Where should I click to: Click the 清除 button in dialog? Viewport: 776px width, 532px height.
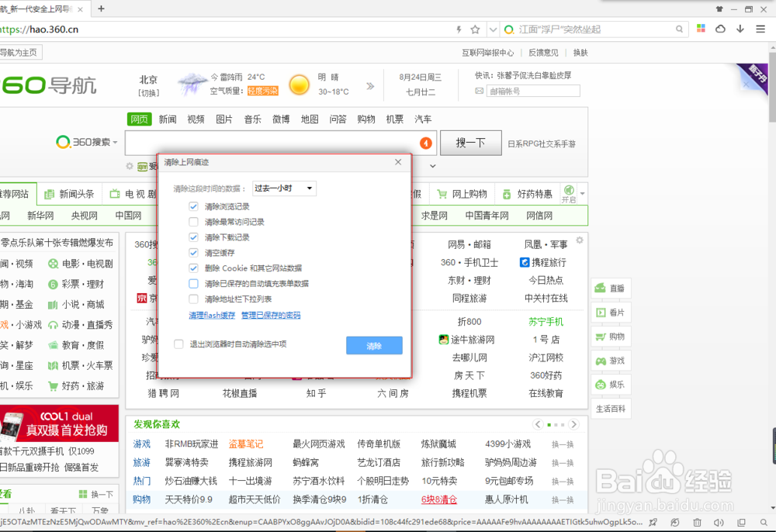(x=374, y=346)
